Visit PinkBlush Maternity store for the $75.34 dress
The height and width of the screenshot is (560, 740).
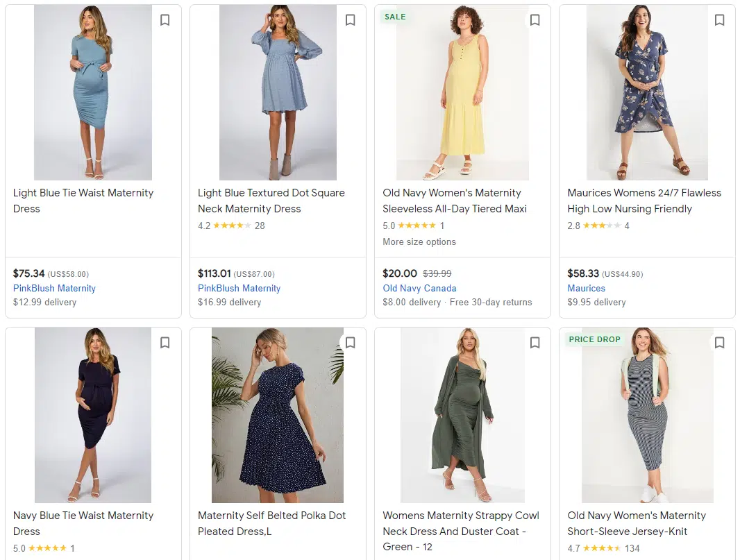click(54, 288)
